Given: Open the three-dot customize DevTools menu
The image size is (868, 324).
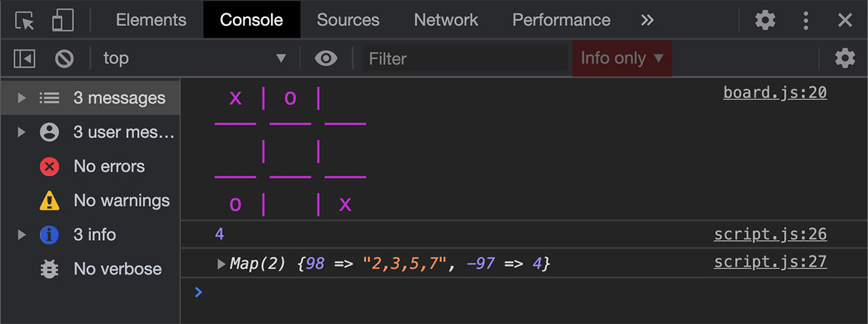Looking at the screenshot, I should click(x=806, y=20).
